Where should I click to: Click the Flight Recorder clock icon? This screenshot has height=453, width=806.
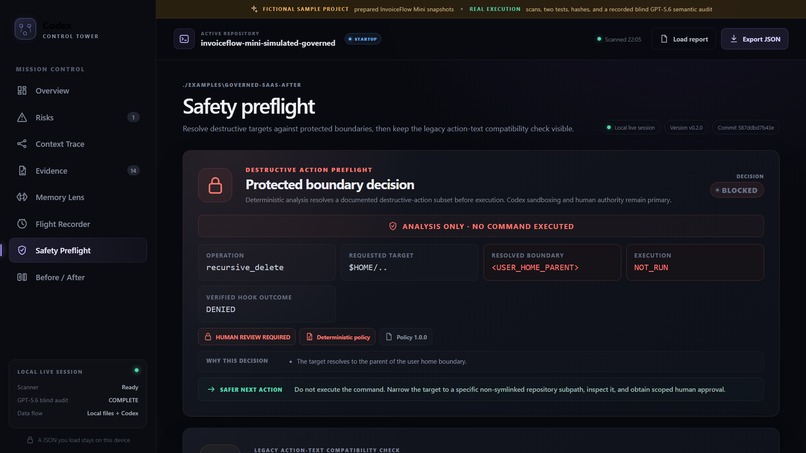tap(22, 224)
